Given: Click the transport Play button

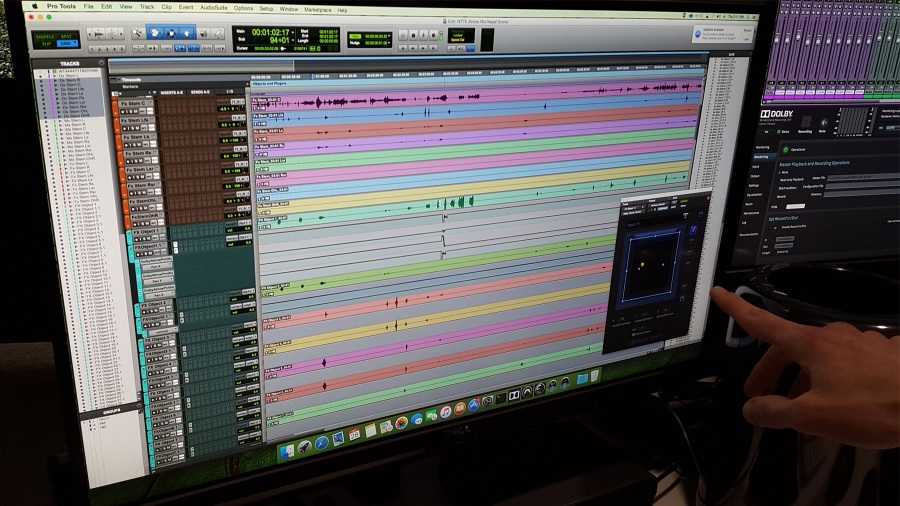Looking at the screenshot, I should tap(423, 36).
